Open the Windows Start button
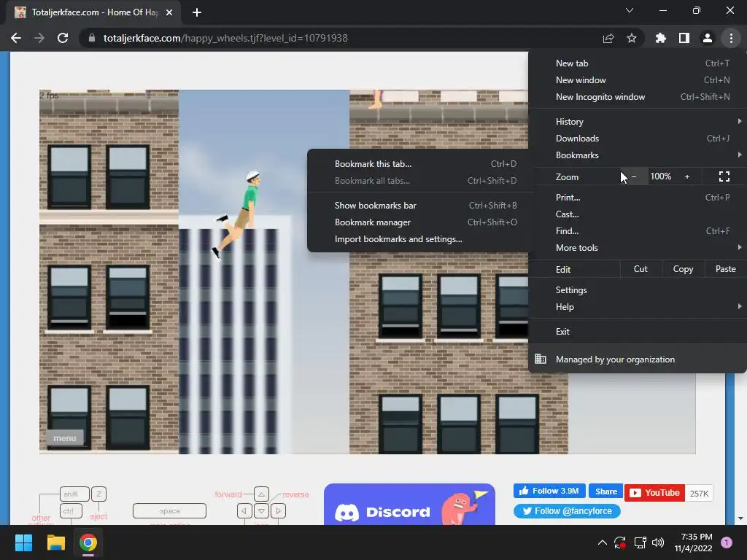The height and width of the screenshot is (560, 747). coord(23,542)
